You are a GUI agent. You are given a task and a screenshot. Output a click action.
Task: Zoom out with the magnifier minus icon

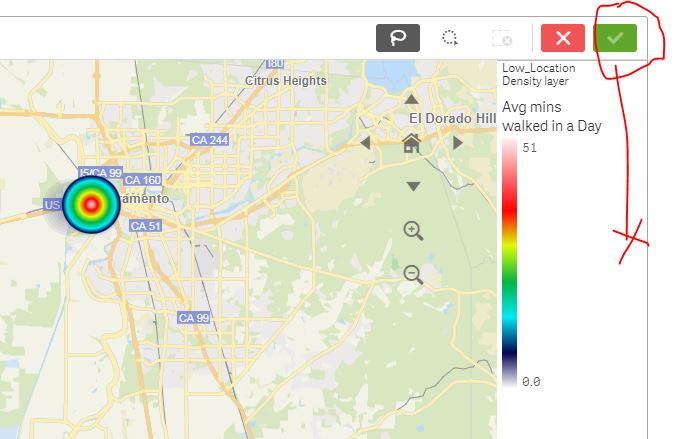(413, 275)
